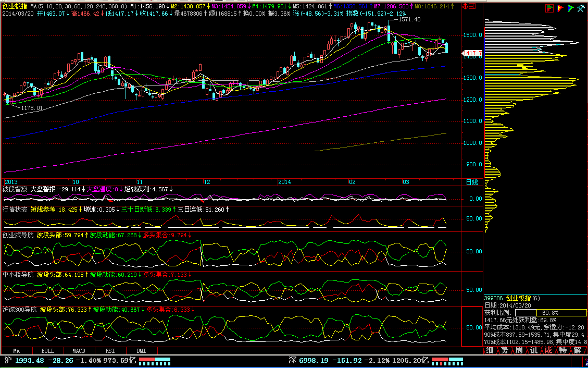The width and height of the screenshot is (588, 368).
Task: Click the red anchor icon above price axis
Action: [466, 6]
